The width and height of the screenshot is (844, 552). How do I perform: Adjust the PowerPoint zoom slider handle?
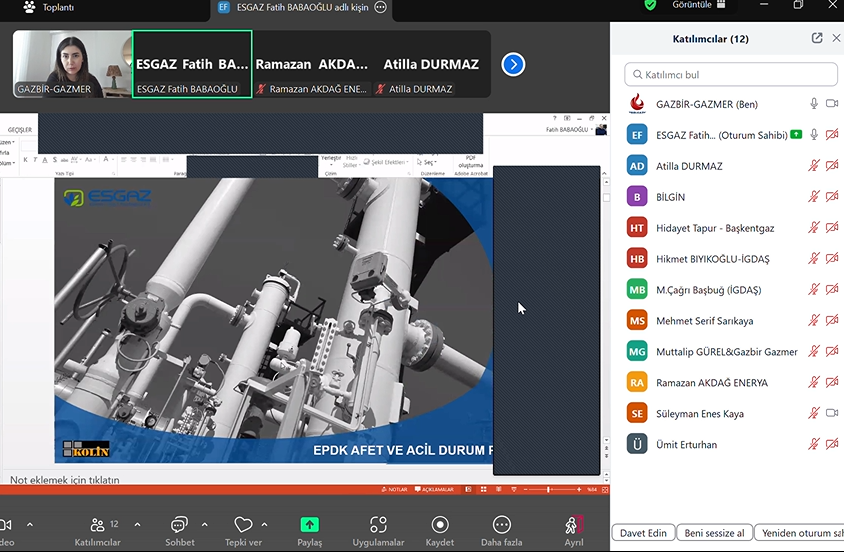(x=548, y=490)
